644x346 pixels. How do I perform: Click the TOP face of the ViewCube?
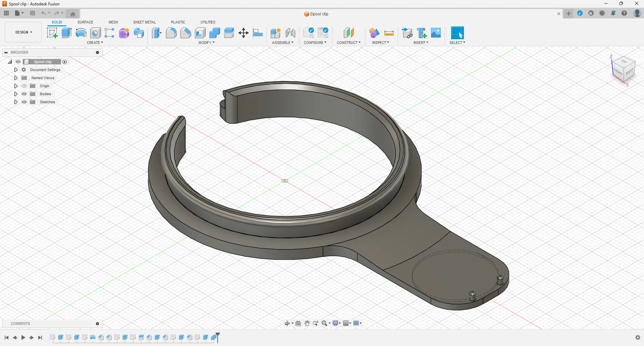624,62
